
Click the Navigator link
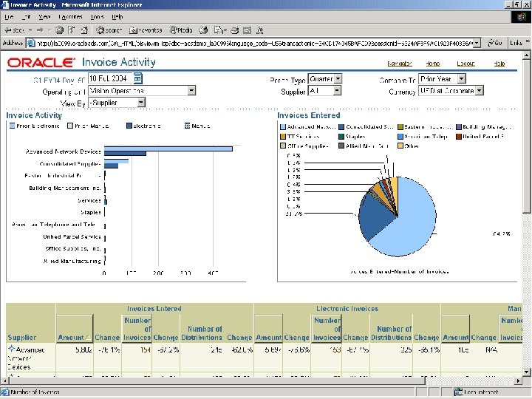400,64
